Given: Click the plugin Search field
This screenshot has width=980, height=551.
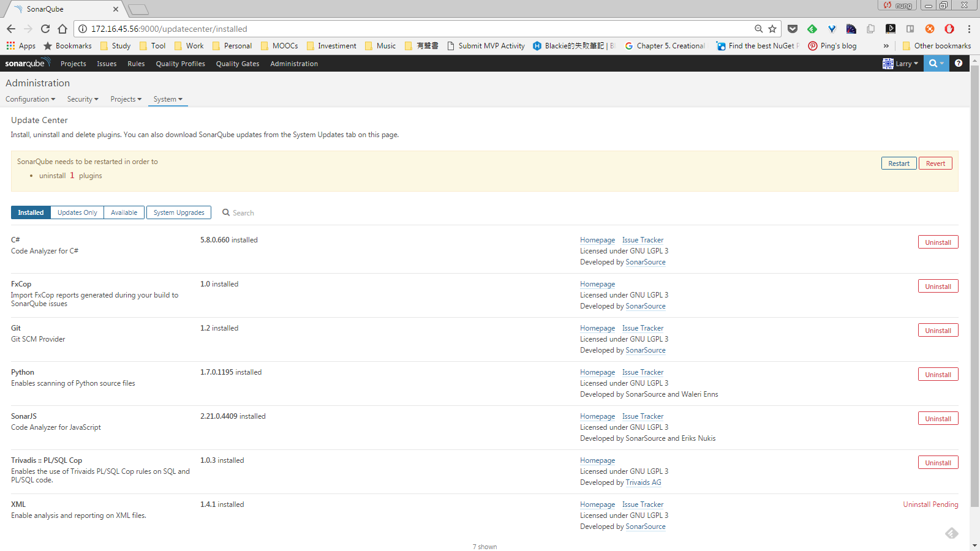Looking at the screenshot, I should pyautogui.click(x=243, y=213).
